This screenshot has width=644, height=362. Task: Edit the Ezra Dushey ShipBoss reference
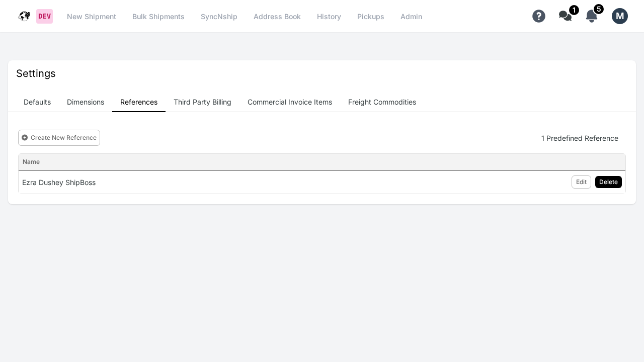pos(581,182)
